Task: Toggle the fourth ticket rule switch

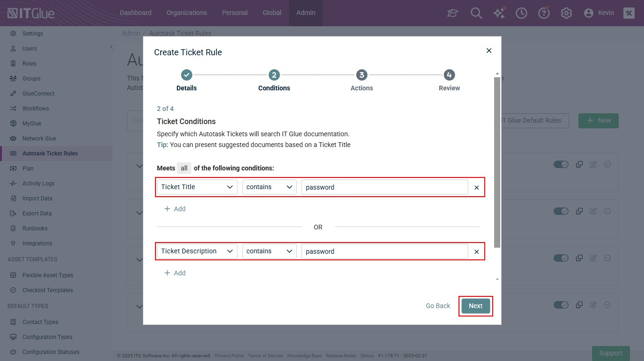Action: click(x=561, y=305)
